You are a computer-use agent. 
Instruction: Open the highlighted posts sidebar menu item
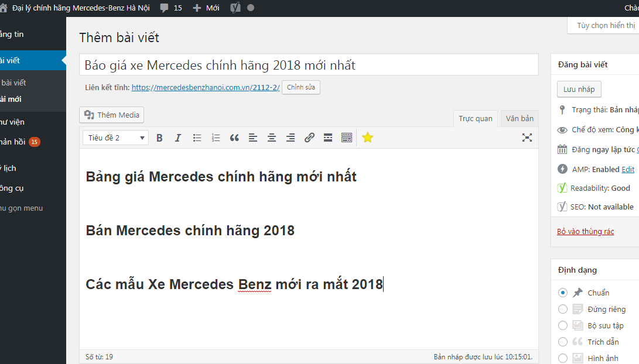click(x=33, y=60)
